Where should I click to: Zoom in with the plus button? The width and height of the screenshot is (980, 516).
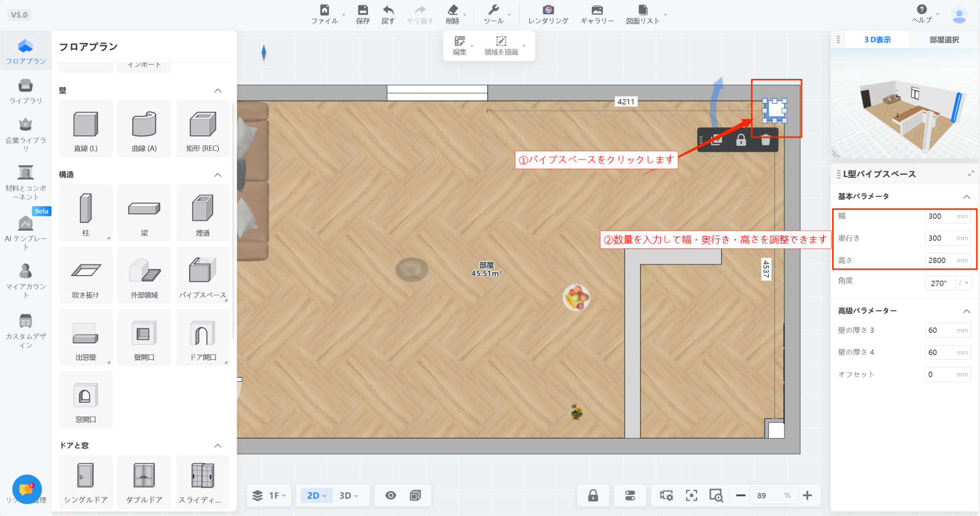[x=808, y=495]
